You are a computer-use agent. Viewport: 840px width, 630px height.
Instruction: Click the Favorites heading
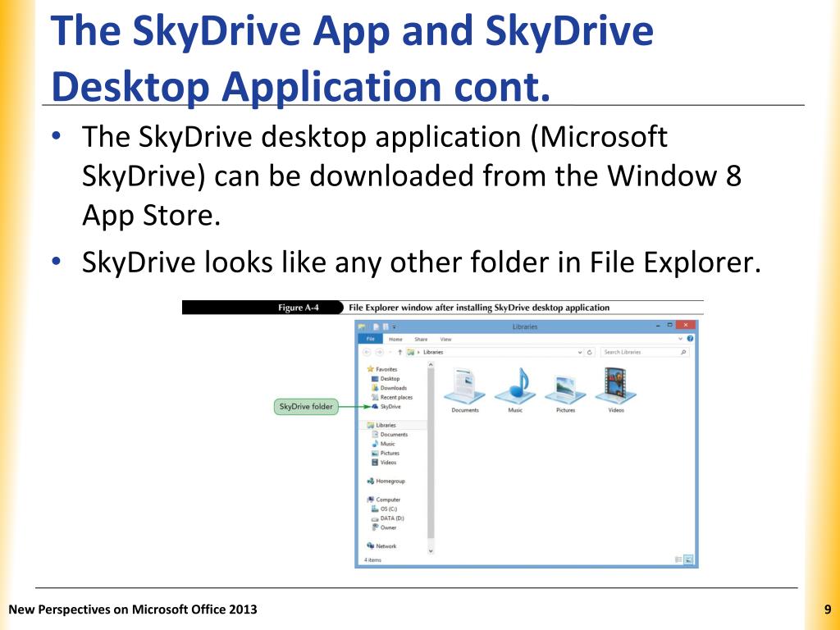[382, 369]
